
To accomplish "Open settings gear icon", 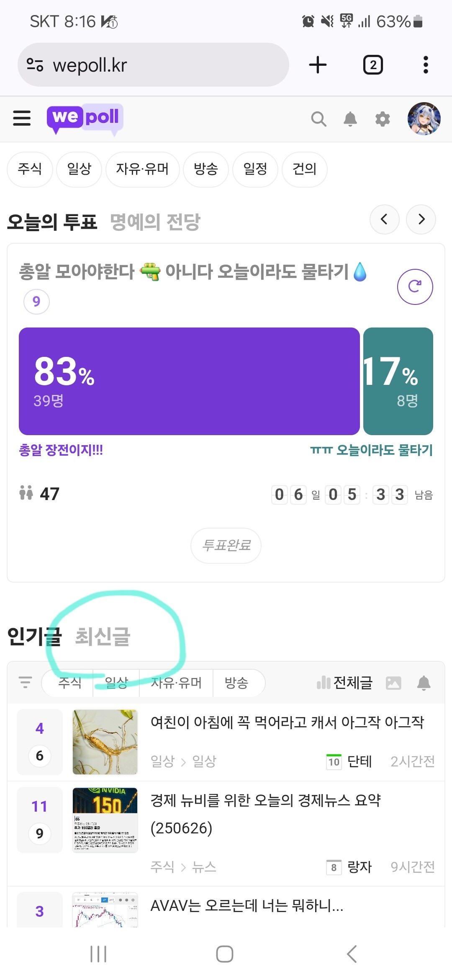I will [x=383, y=119].
